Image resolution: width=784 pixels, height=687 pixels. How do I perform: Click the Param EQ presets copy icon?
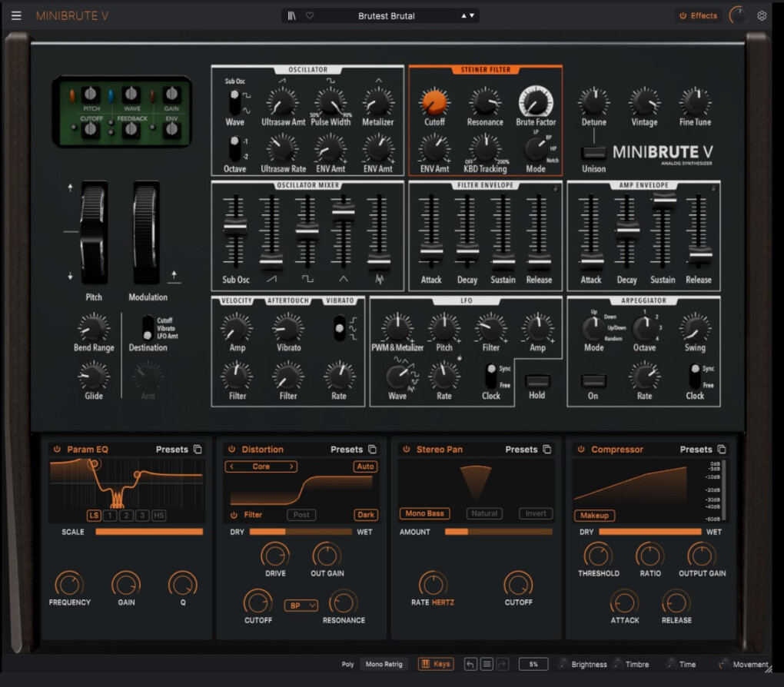point(198,450)
